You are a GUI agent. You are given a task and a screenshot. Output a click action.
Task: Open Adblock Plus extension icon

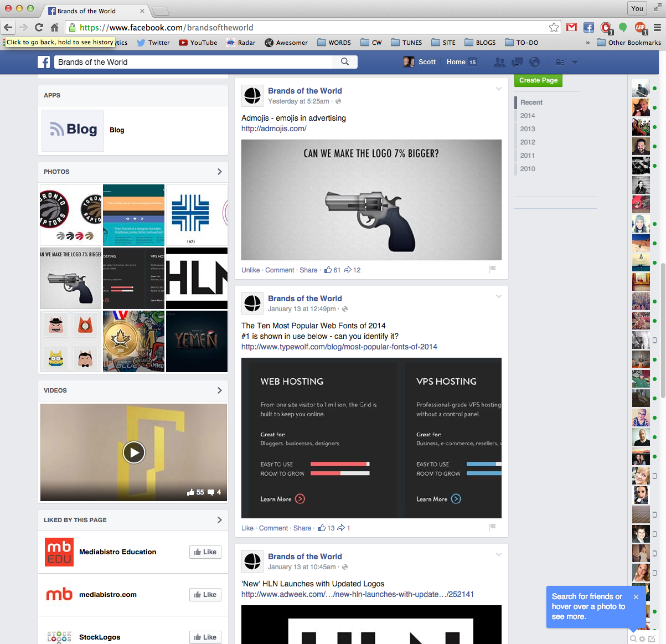point(641,28)
